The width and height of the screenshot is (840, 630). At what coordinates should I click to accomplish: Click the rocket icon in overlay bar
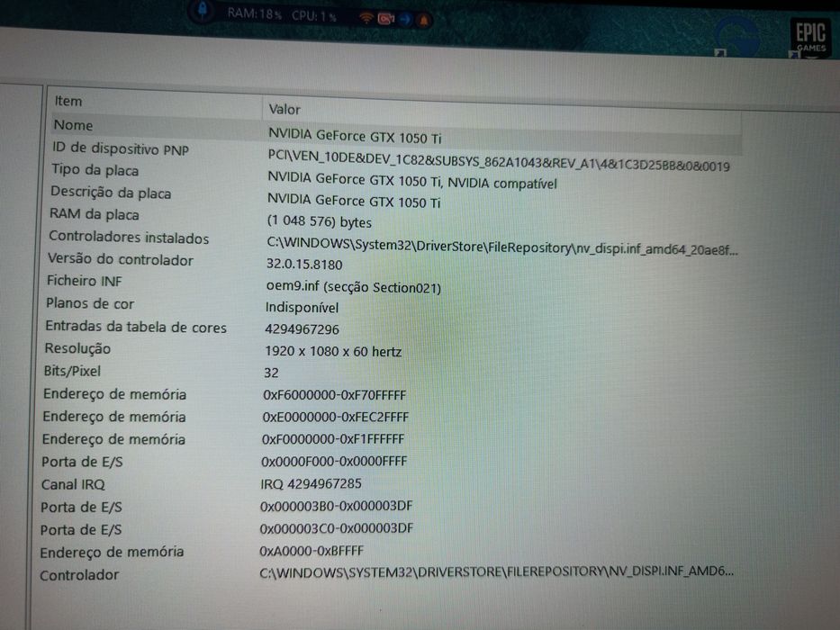tap(203, 9)
